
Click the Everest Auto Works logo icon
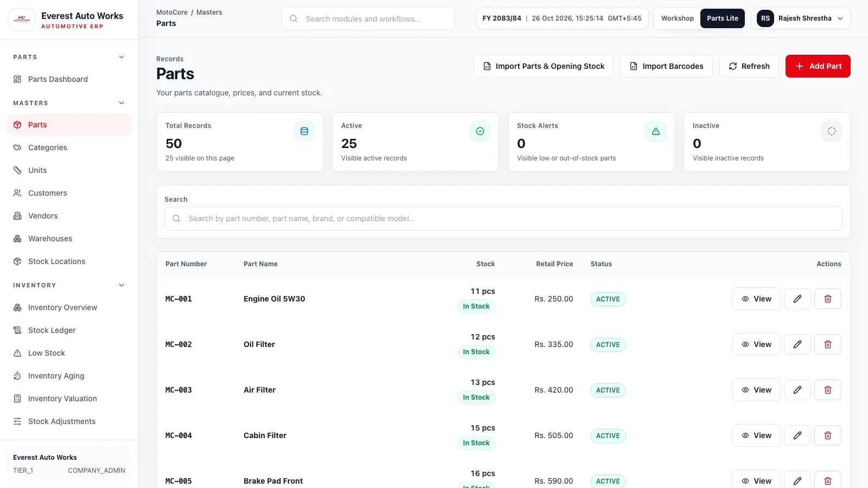[22, 20]
